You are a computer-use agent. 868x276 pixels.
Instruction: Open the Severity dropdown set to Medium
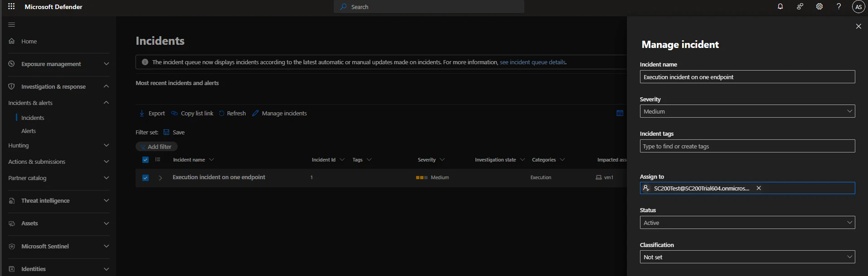747,111
